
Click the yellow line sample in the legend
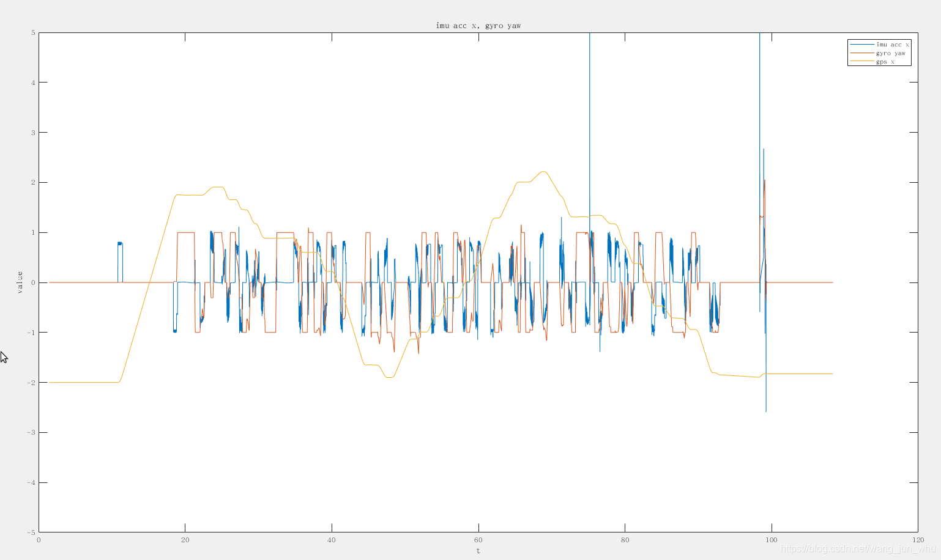[862, 62]
